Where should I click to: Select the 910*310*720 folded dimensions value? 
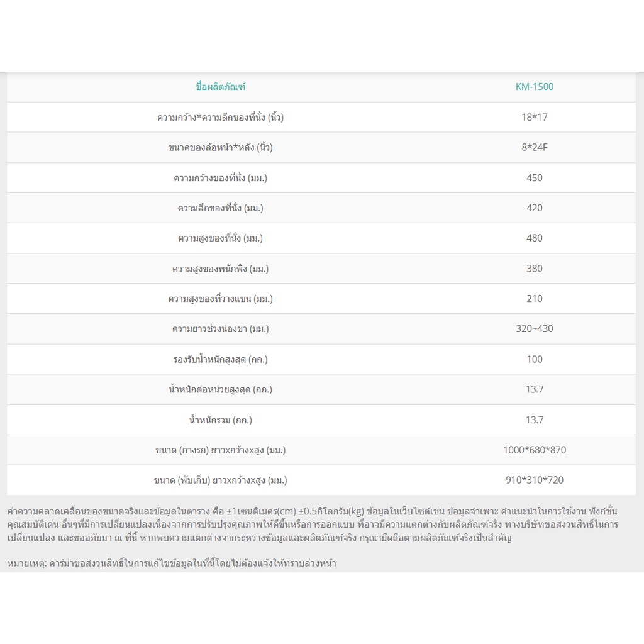(535, 480)
